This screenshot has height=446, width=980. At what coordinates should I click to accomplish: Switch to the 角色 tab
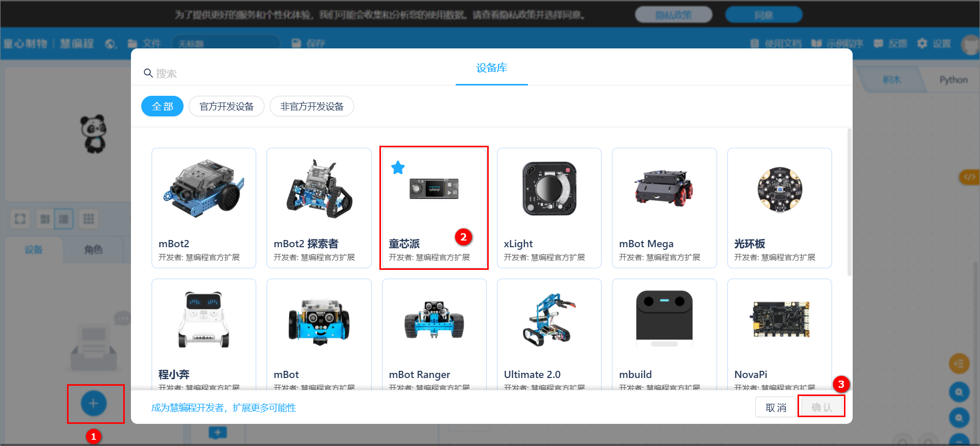(x=93, y=250)
